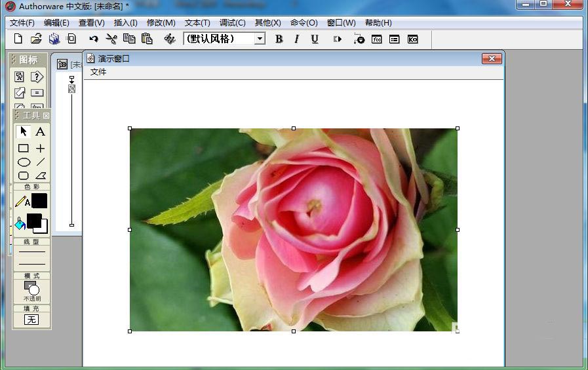Select the Rounded Rectangle tool
This screenshot has height=370, width=588.
point(24,176)
